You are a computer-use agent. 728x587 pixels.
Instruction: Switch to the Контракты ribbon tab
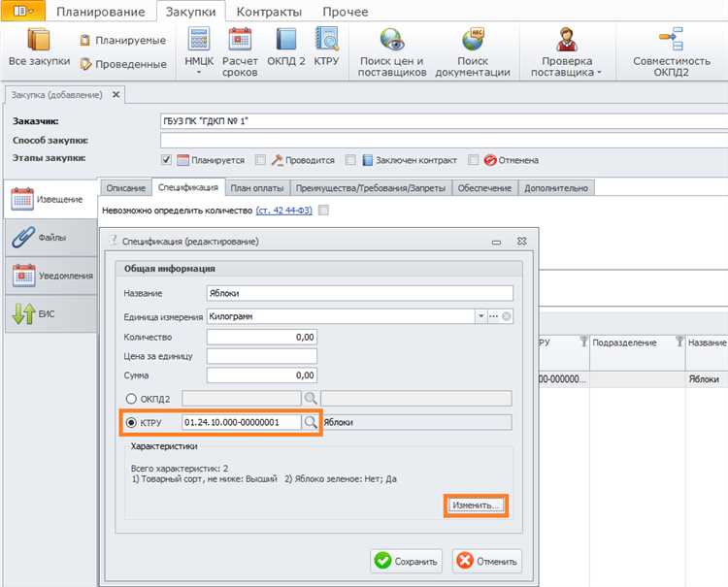[x=269, y=12]
